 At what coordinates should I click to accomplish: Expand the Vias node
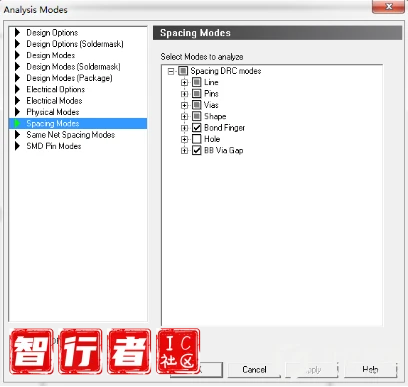pos(184,105)
